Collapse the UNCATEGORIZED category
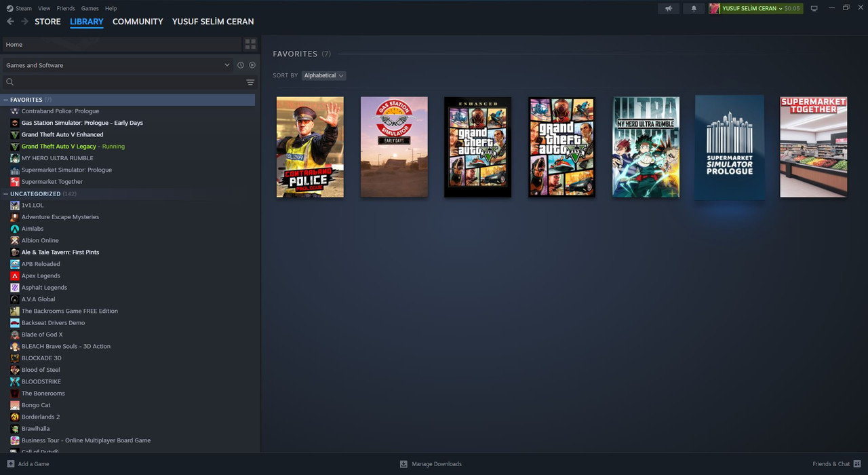The width and height of the screenshot is (868, 475). pyautogui.click(x=6, y=194)
